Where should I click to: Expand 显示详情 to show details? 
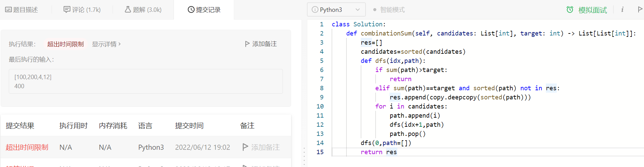[106, 44]
